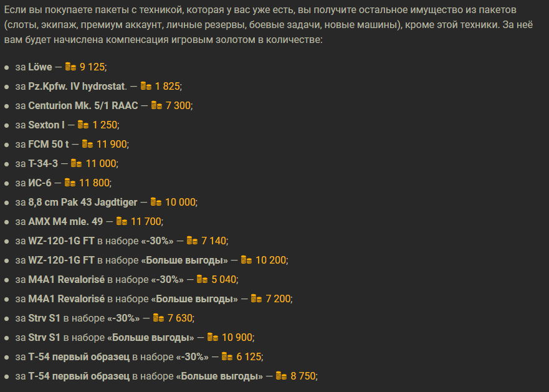Click the bullet point before ИС-6 line
The width and height of the screenshot is (549, 392).
click(x=7, y=183)
